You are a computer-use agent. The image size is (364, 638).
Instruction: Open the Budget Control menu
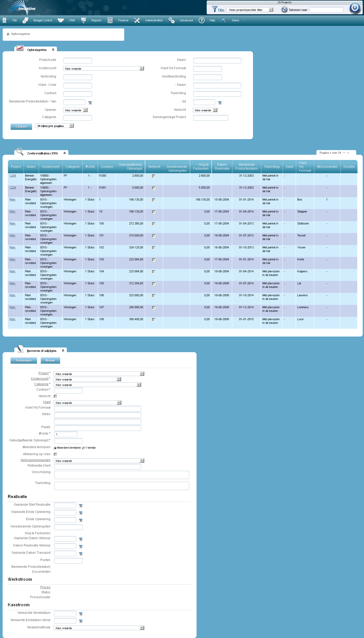point(43,20)
